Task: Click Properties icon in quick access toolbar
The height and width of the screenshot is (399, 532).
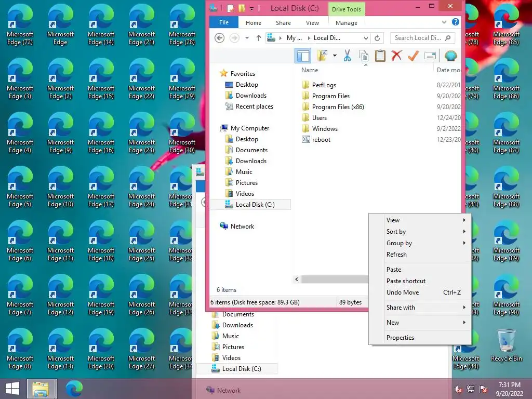Action: pos(230,8)
